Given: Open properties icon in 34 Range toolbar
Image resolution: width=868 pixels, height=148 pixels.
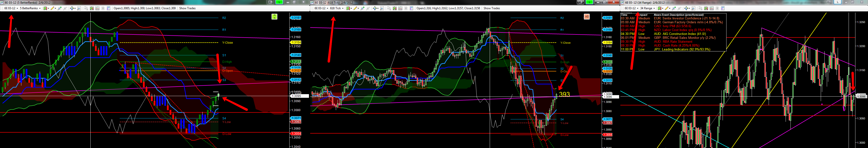Looking at the screenshot, I should [723, 8].
